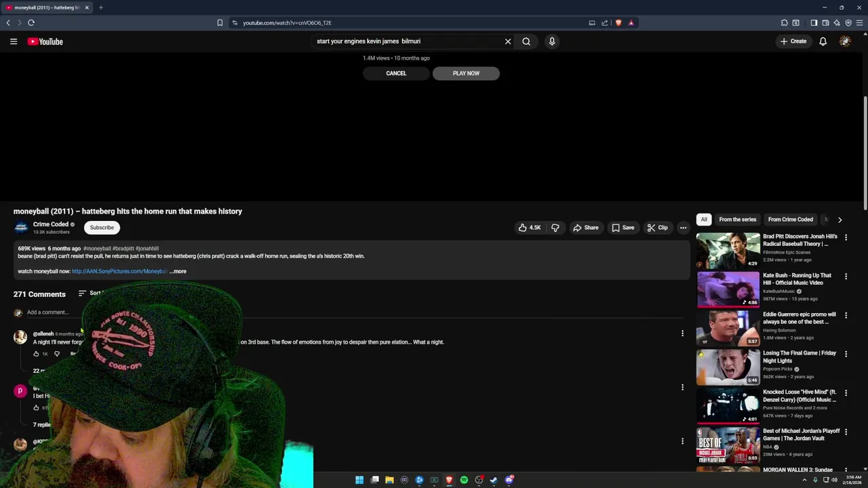Open Best of Michael Jordan's Playoff thumbnail
The image size is (868, 488).
[728, 445]
